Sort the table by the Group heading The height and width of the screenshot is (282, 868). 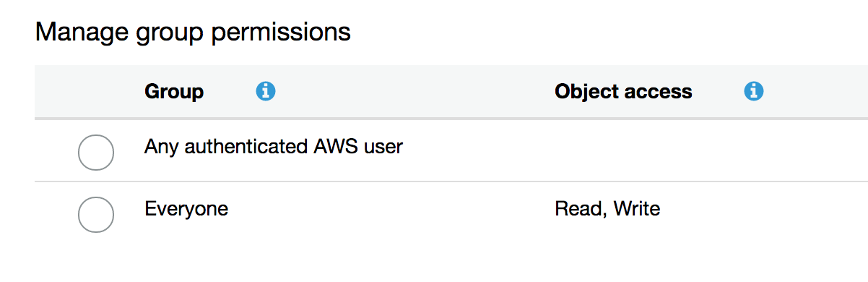coord(174,92)
